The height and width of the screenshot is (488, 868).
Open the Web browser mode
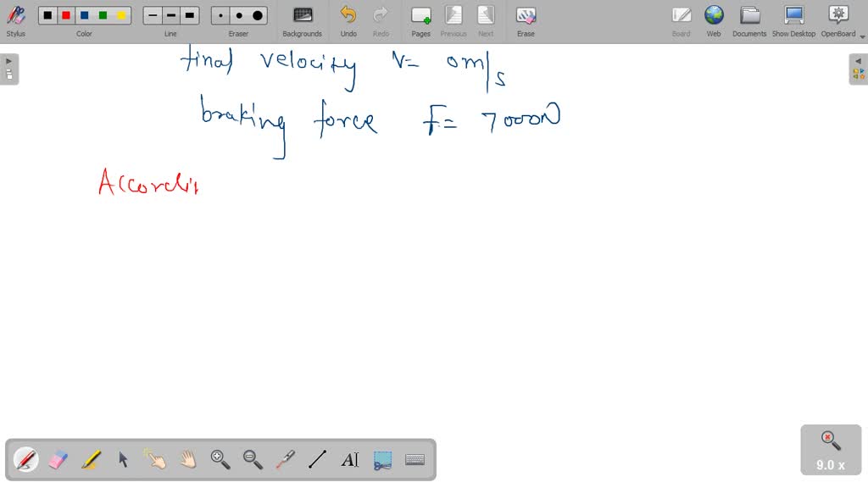[x=714, y=21]
